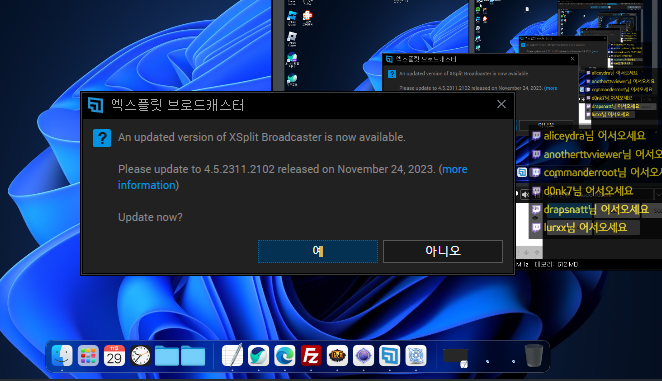Open the Trash in the dock
Viewport: 662px width, 381px height.
pos(534,356)
